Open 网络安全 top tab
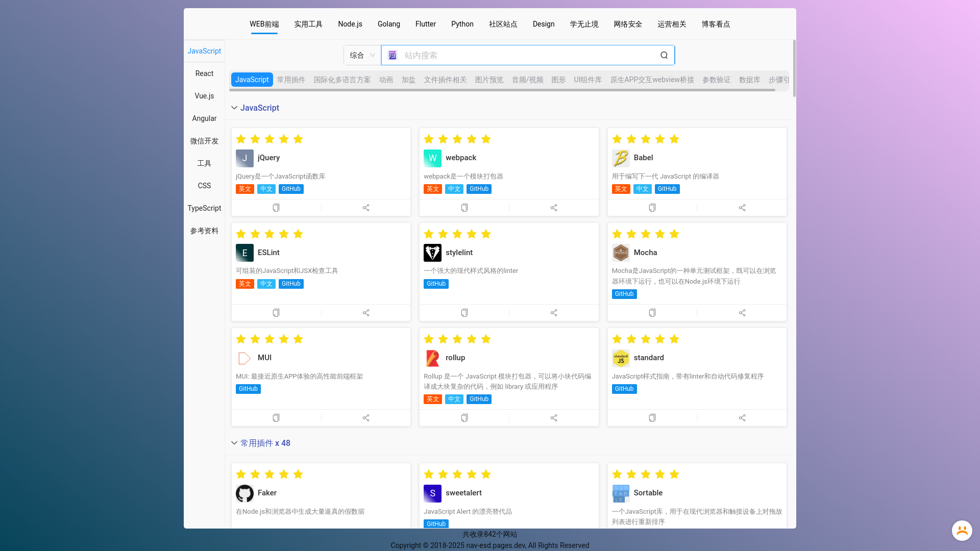 628,24
